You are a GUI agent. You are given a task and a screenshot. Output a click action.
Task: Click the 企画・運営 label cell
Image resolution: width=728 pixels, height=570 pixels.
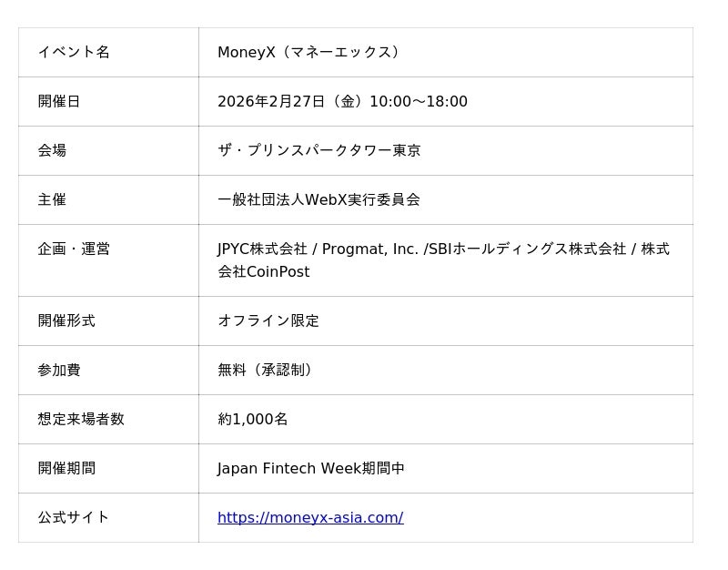(x=74, y=249)
